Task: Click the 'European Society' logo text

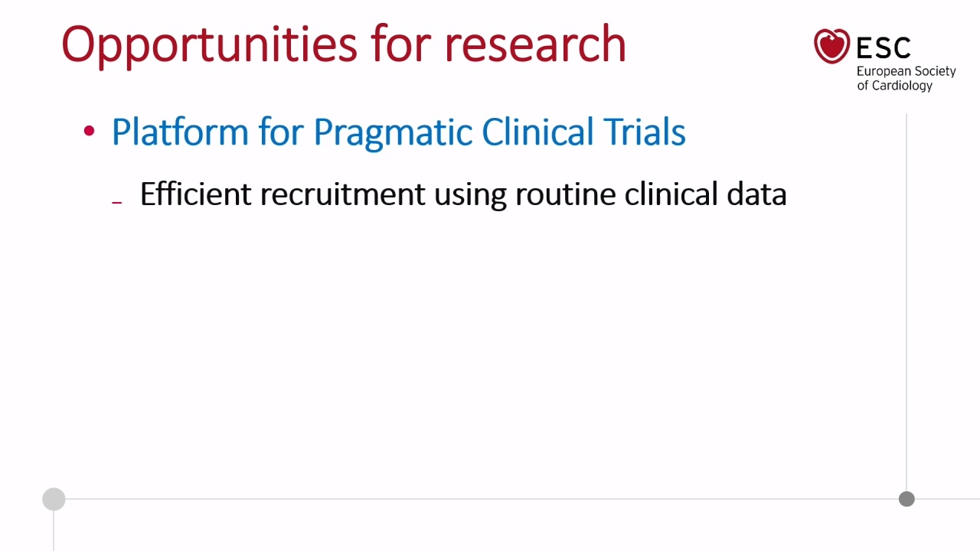Action: 906,71
